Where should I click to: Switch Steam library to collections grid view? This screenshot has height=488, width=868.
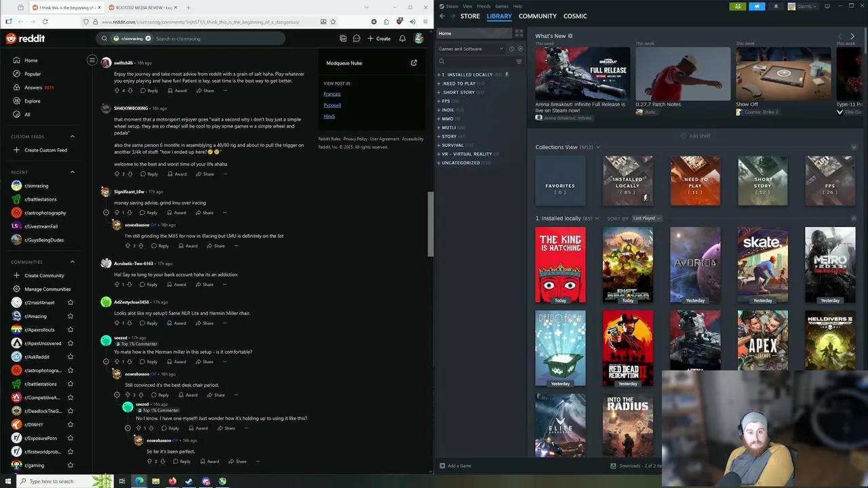pos(519,33)
